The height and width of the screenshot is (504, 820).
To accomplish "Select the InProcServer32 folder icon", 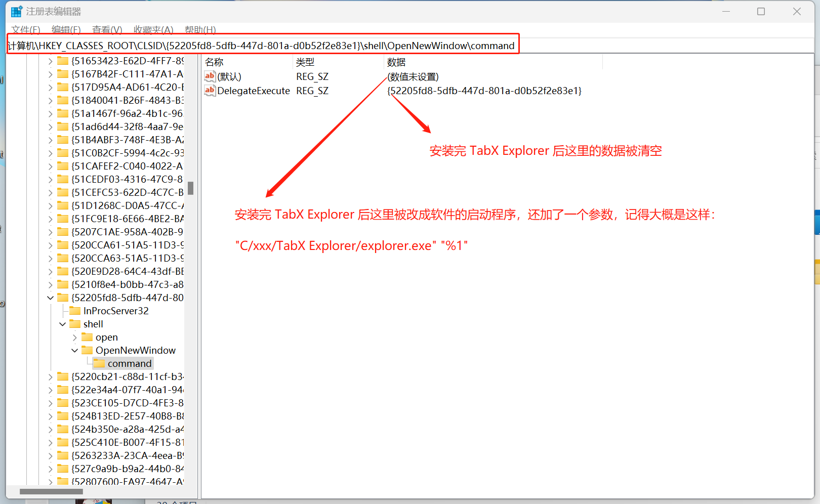I will 75,311.
